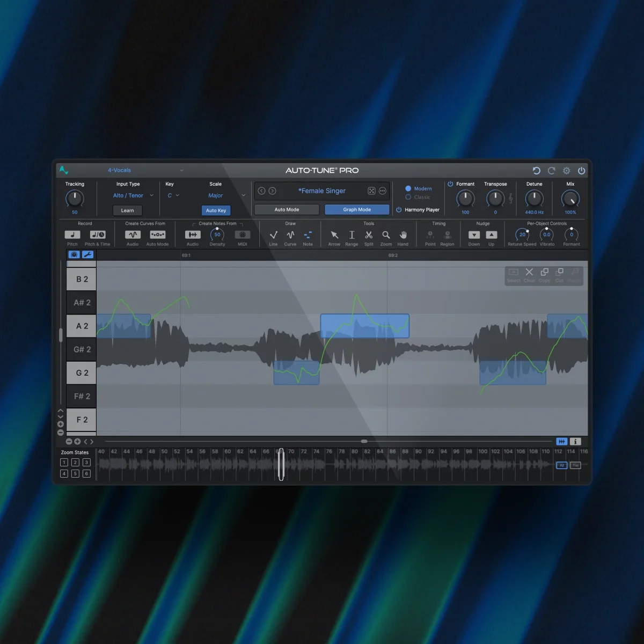Click Auto-Tune logo in top-left corner
This screenshot has width=644, height=644.
64,170
